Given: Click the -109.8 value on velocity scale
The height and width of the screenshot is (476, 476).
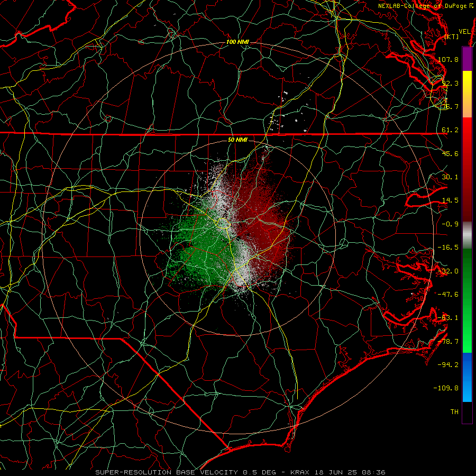Looking at the screenshot, I should 446,388.
